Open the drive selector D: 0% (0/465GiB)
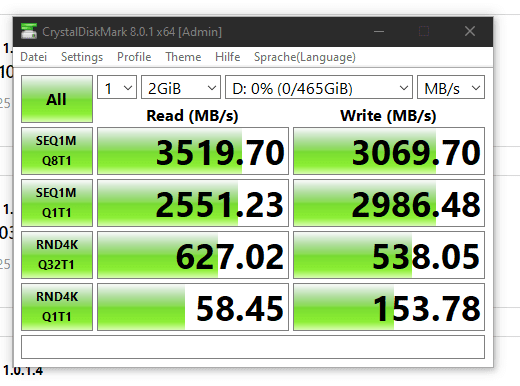This screenshot has height=386, width=520. (x=319, y=87)
